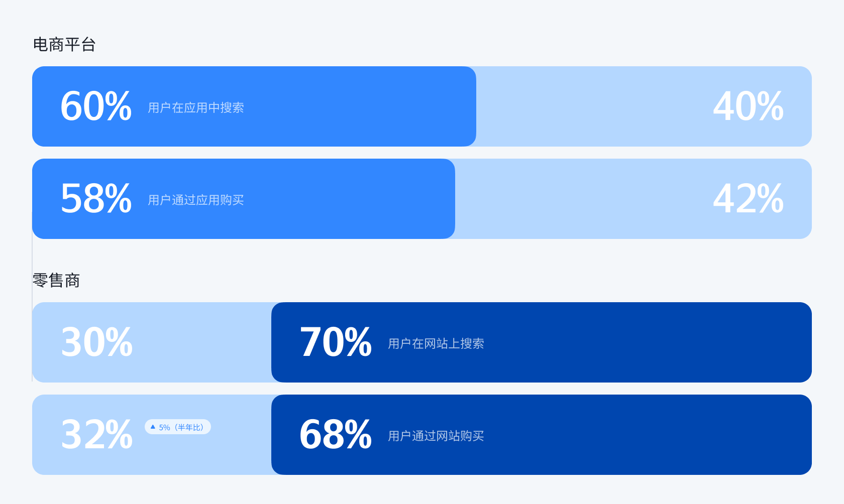
Task: Select the 60% app search bar segment
Action: 254,106
